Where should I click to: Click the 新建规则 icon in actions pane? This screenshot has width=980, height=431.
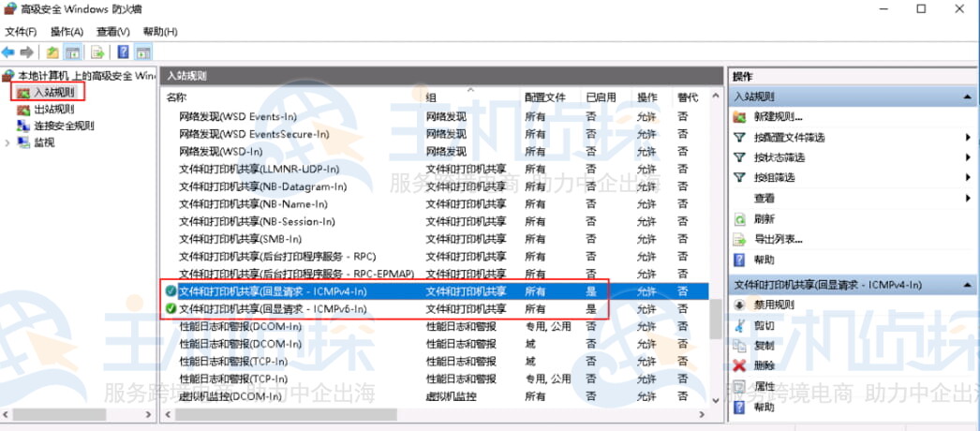pos(740,117)
